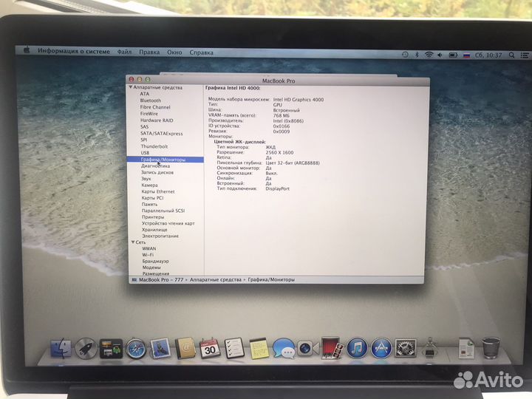
Task: Open the Информация о системе menu
Action: [74, 51]
